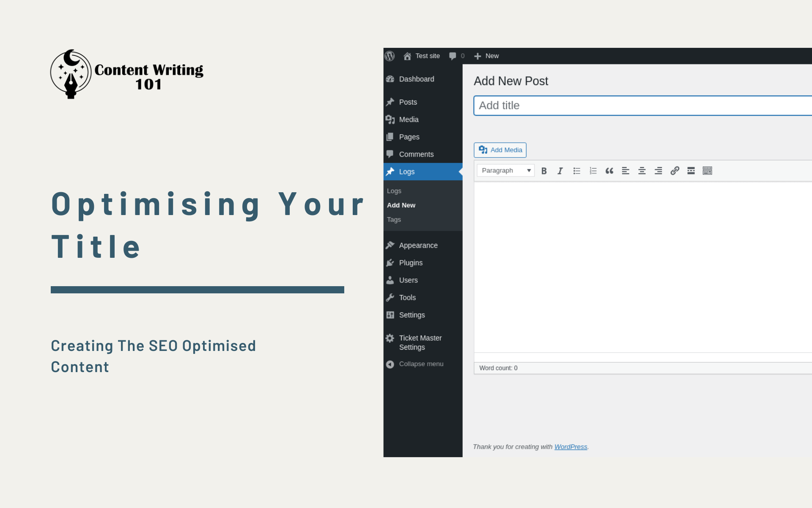The width and height of the screenshot is (812, 508).
Task: Click the Add New log link
Action: point(401,205)
